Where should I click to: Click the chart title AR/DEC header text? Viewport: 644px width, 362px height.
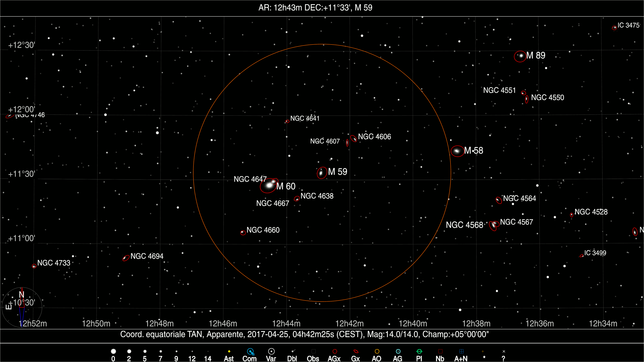tap(315, 8)
